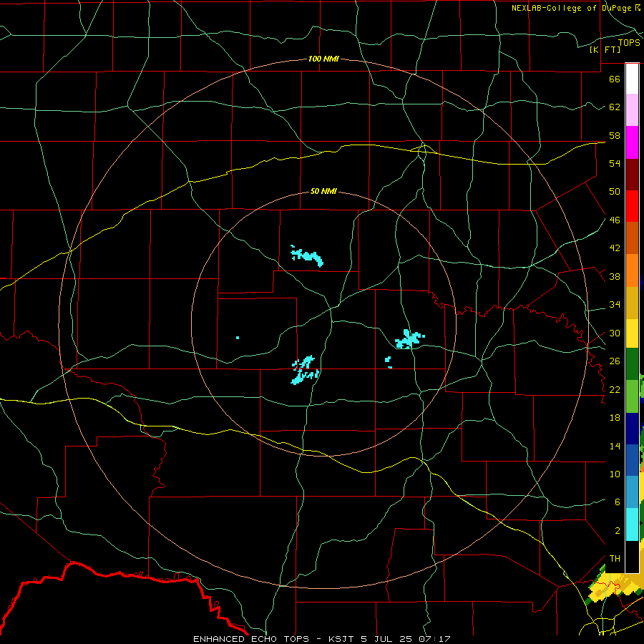Pick the navy blue swatch on the scale
This screenshot has width=644, height=644.
tap(632, 429)
